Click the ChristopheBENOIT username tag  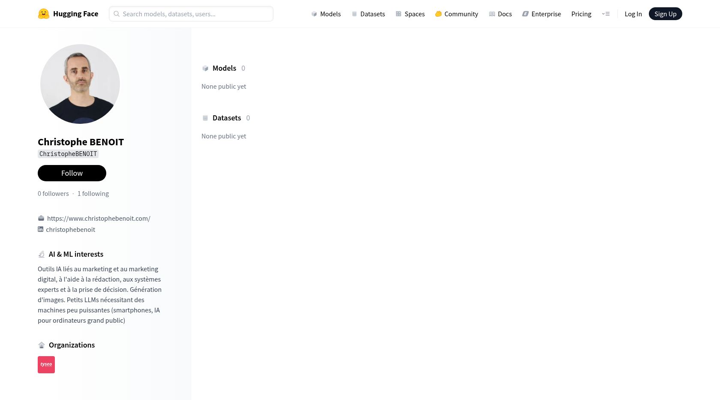pyautogui.click(x=68, y=154)
